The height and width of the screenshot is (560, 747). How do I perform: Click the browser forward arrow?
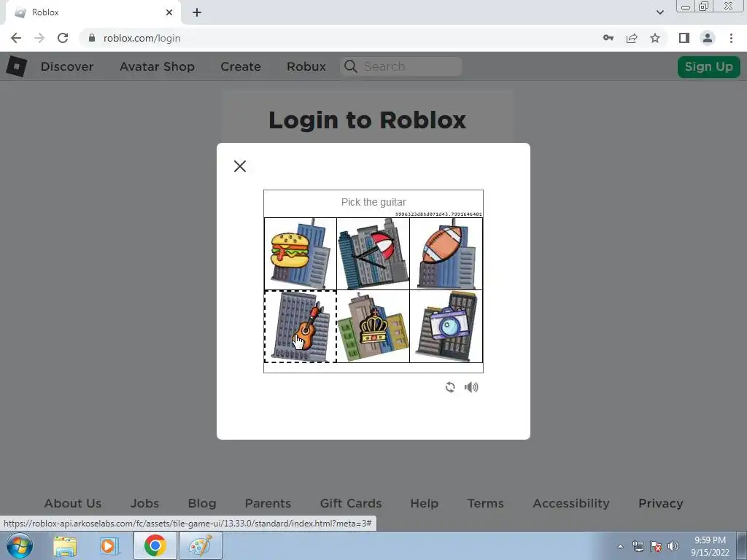pyautogui.click(x=39, y=38)
